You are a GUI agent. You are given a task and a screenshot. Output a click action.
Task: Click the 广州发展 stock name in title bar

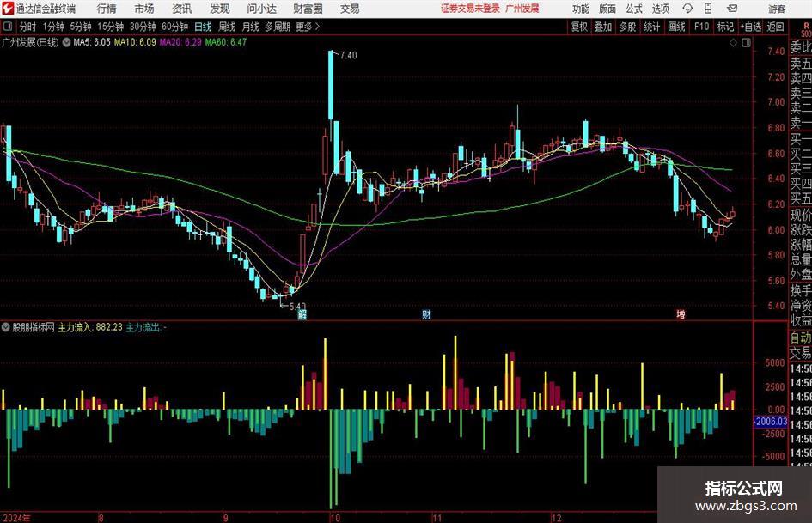click(x=522, y=9)
